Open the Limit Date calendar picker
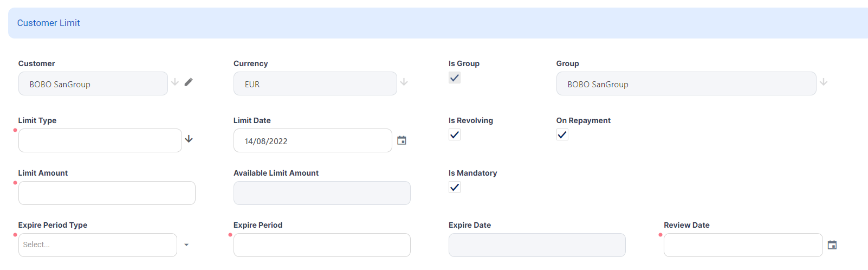This screenshot has height=270, width=868. tap(401, 140)
